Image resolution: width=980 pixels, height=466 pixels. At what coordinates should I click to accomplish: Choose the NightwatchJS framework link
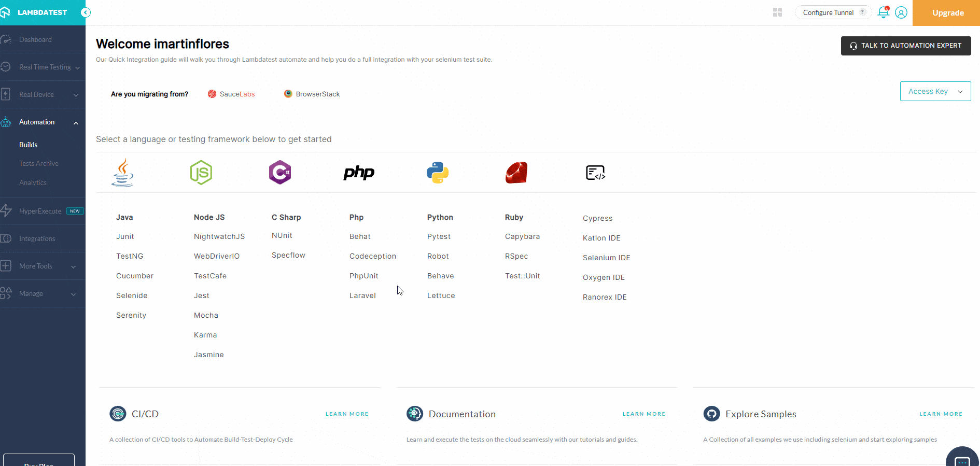pos(219,236)
